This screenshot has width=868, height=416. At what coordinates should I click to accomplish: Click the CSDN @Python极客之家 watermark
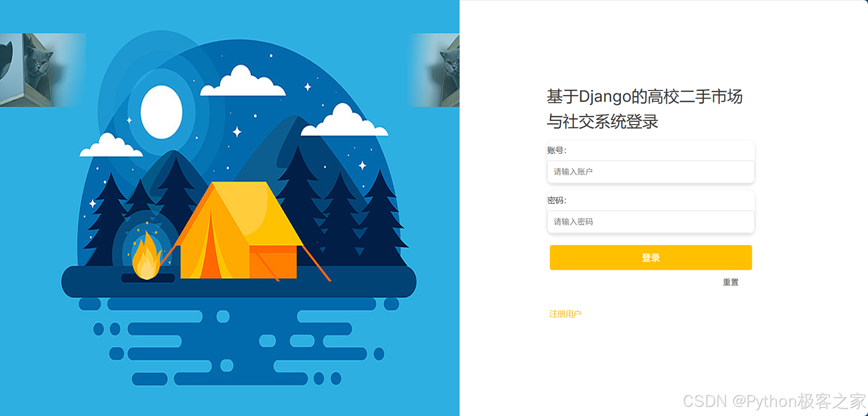774,401
